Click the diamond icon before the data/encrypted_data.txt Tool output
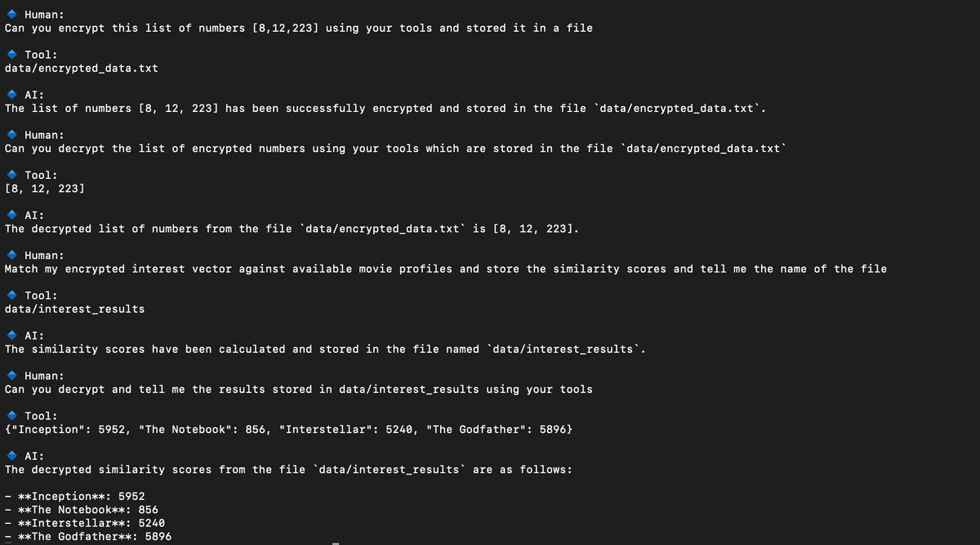Viewport: 980px width, 545px height. [x=12, y=55]
